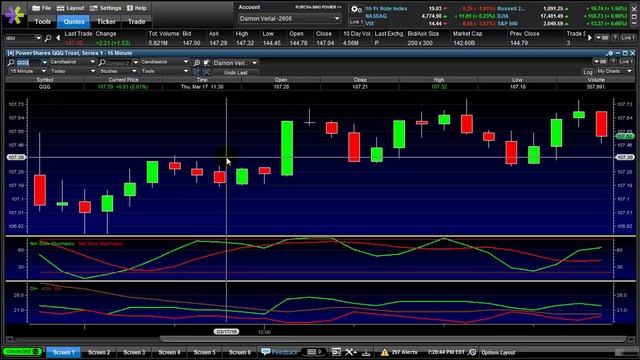The height and width of the screenshot is (360, 640).
Task: Open the My Charts dropdown
Action: [614, 71]
